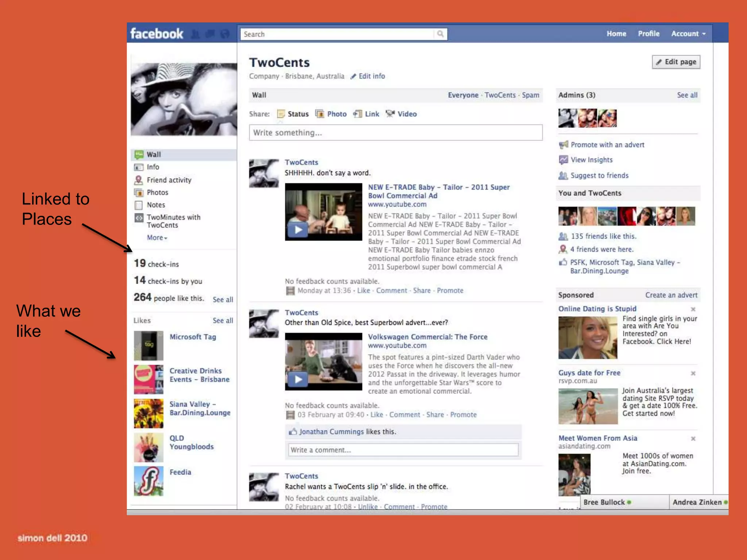
Task: Open notifications globe icon in header
Action: pos(225,34)
